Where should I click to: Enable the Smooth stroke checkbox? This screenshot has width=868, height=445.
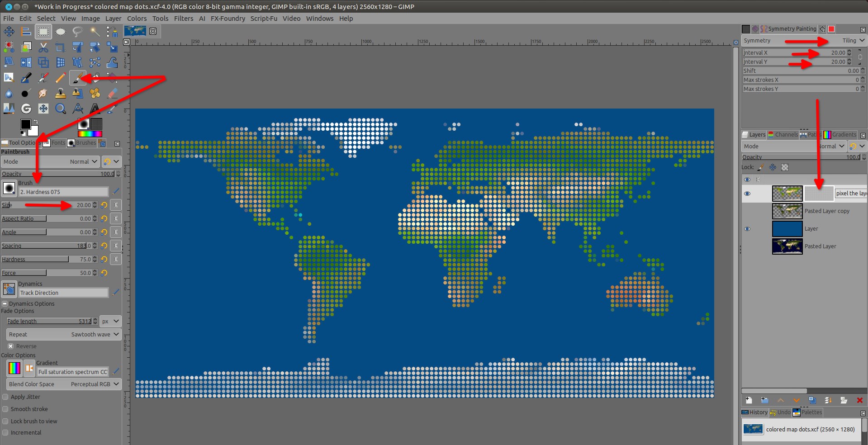point(5,409)
